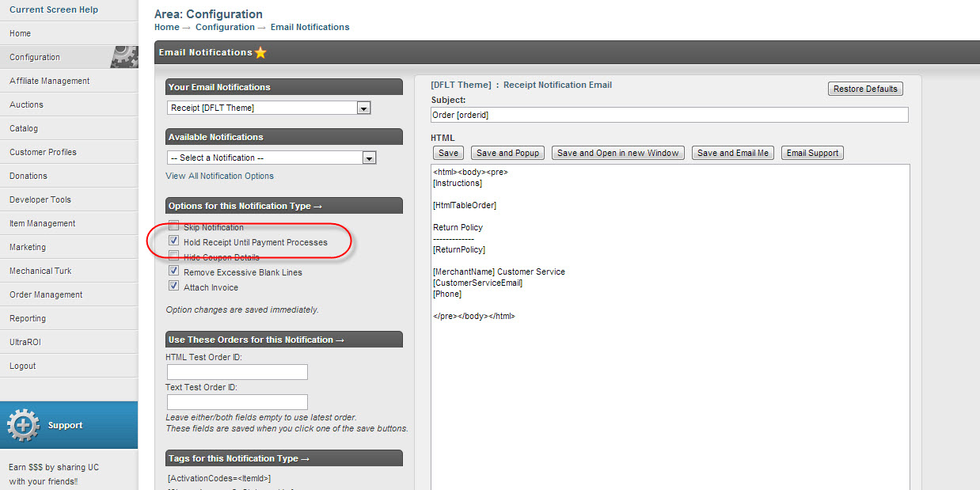Click the Email Support button
The height and width of the screenshot is (490, 980).
(x=812, y=153)
